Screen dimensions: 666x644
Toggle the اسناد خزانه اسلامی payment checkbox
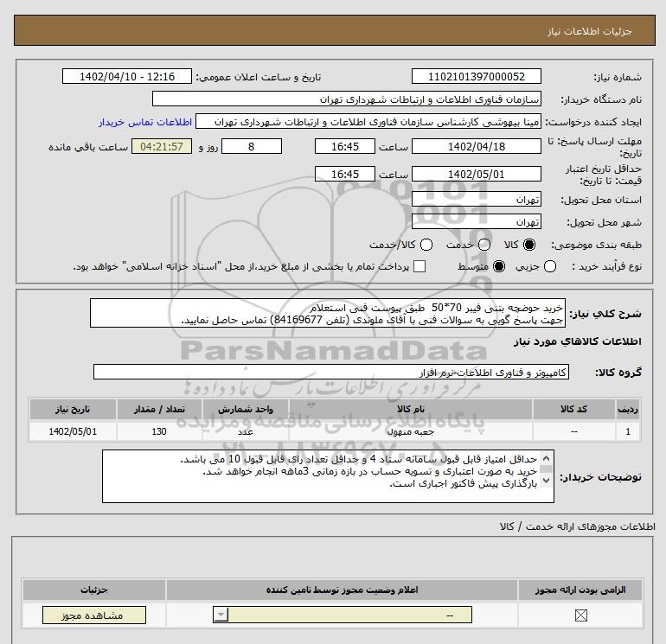(419, 266)
